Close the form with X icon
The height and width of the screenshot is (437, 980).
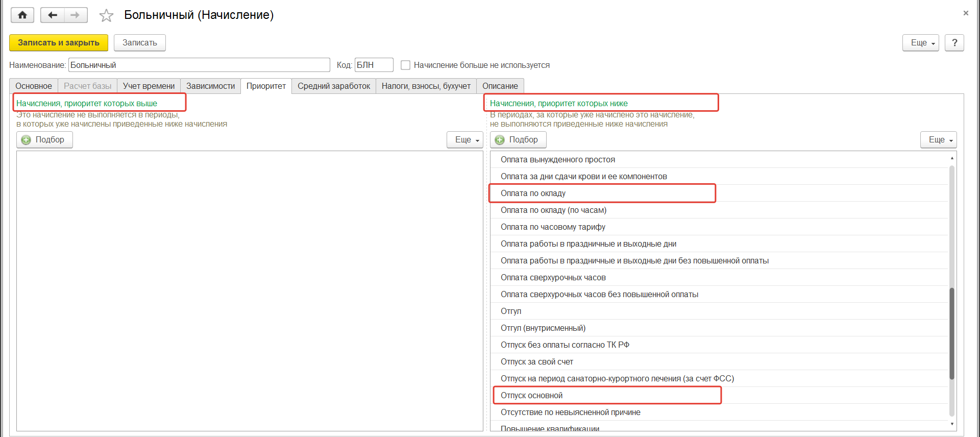click(x=966, y=13)
